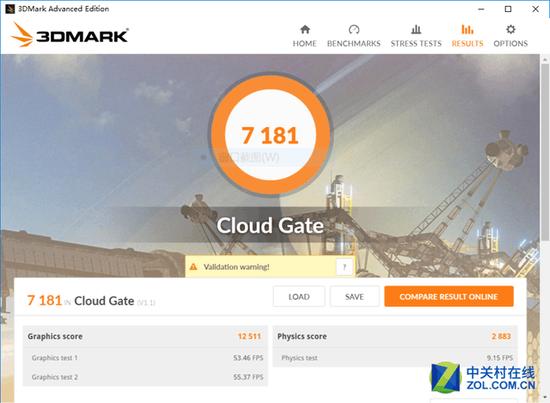The width and height of the screenshot is (550, 403).
Task: Click the orange bars icon above Results
Action: click(467, 29)
